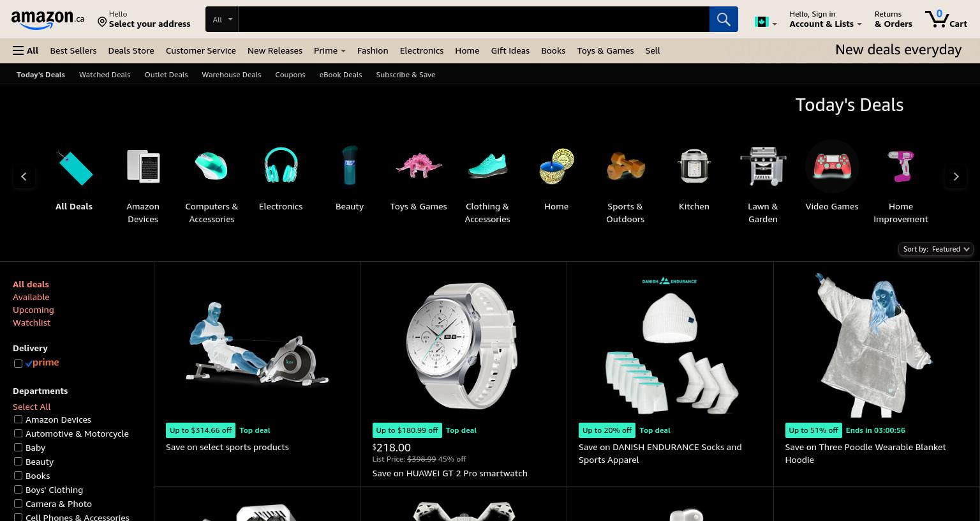Image resolution: width=980 pixels, height=521 pixels.
Task: Select the Kitchen pressure cooker icon
Action: tap(694, 166)
